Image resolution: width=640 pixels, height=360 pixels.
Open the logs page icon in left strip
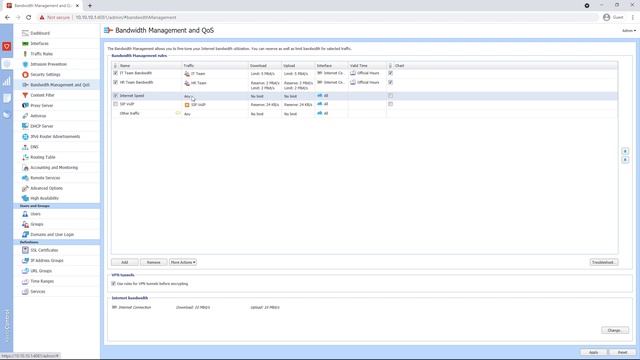tap(7, 98)
